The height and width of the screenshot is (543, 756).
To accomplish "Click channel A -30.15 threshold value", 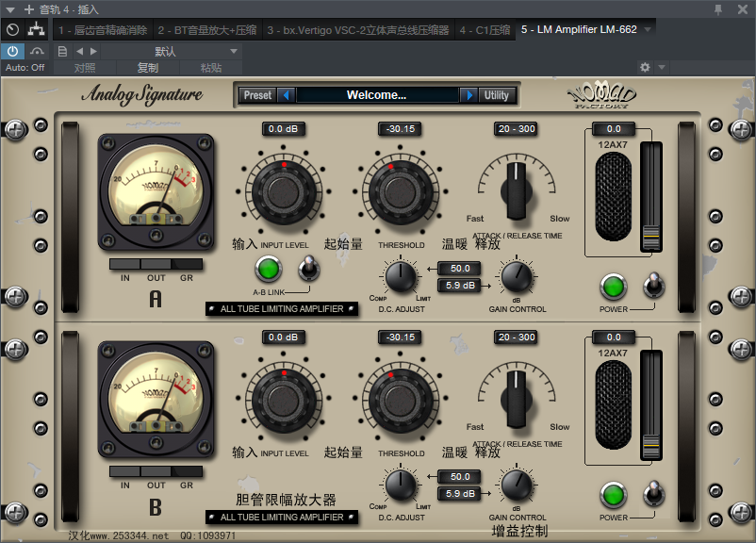I will tap(401, 129).
